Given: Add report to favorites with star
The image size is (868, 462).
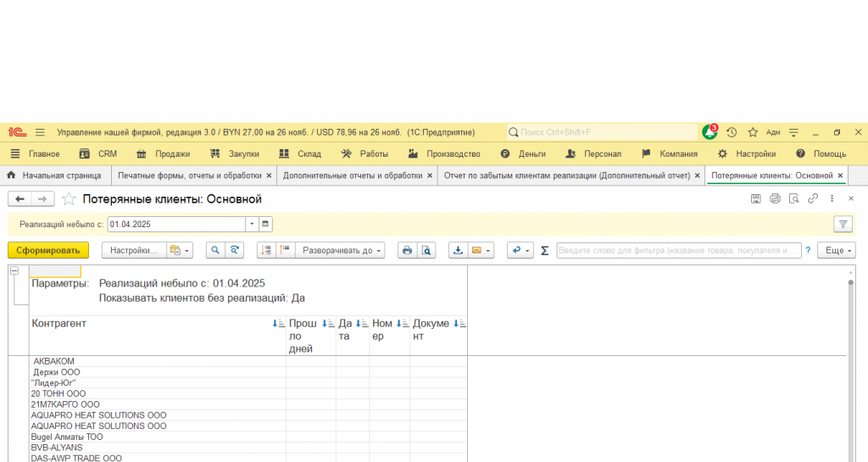Looking at the screenshot, I should tap(69, 199).
